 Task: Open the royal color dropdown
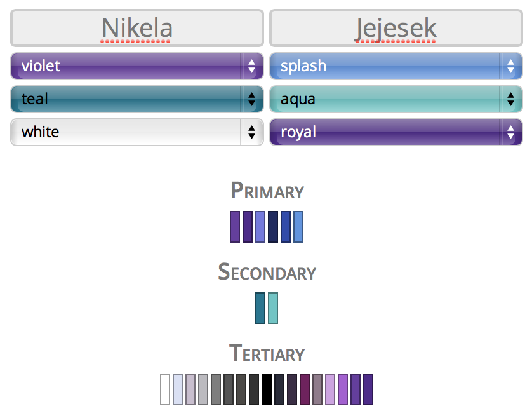click(x=396, y=132)
